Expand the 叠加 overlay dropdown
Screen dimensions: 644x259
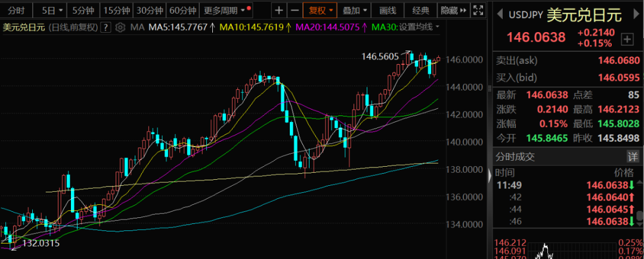[355, 10]
